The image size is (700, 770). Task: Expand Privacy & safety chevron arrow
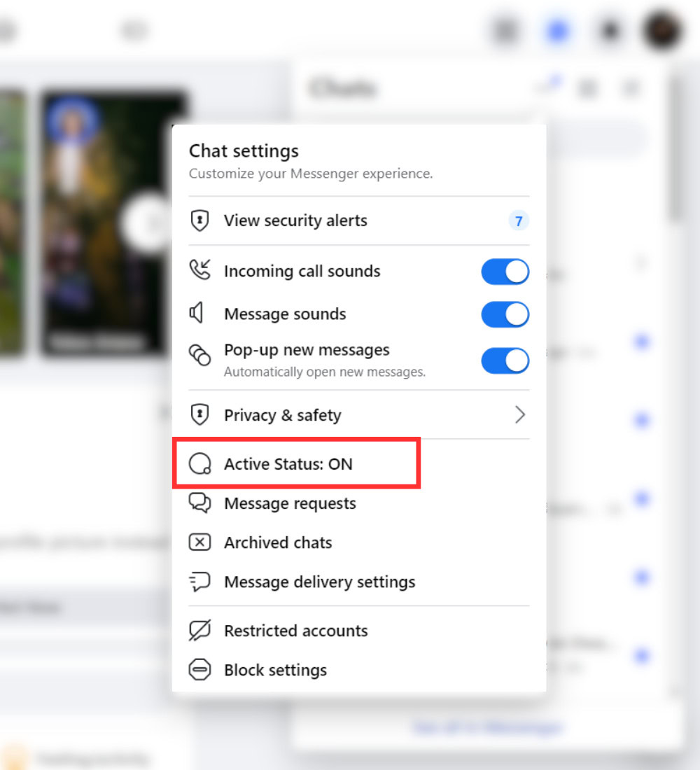coord(519,415)
